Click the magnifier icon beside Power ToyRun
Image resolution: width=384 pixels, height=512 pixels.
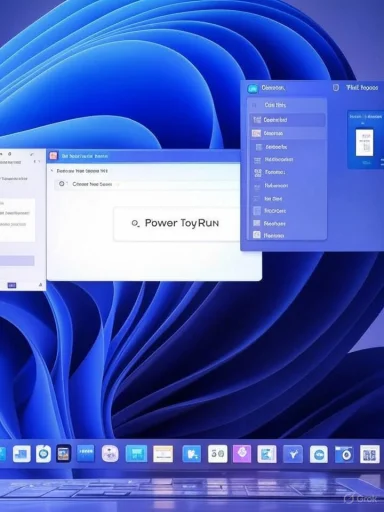(x=135, y=223)
